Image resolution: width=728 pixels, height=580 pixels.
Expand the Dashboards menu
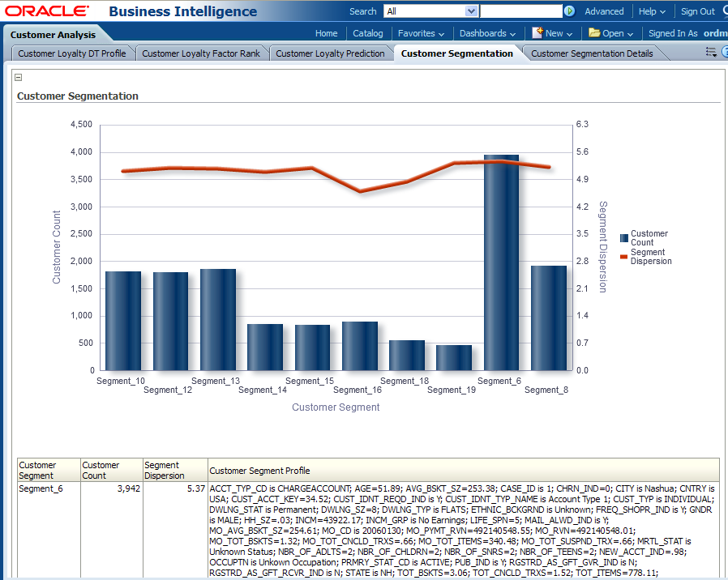487,33
